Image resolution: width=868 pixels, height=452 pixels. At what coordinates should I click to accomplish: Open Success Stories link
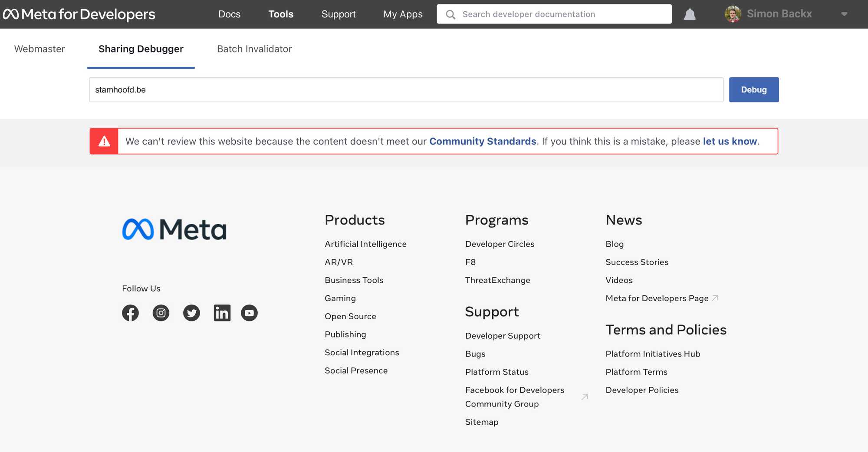pos(637,262)
